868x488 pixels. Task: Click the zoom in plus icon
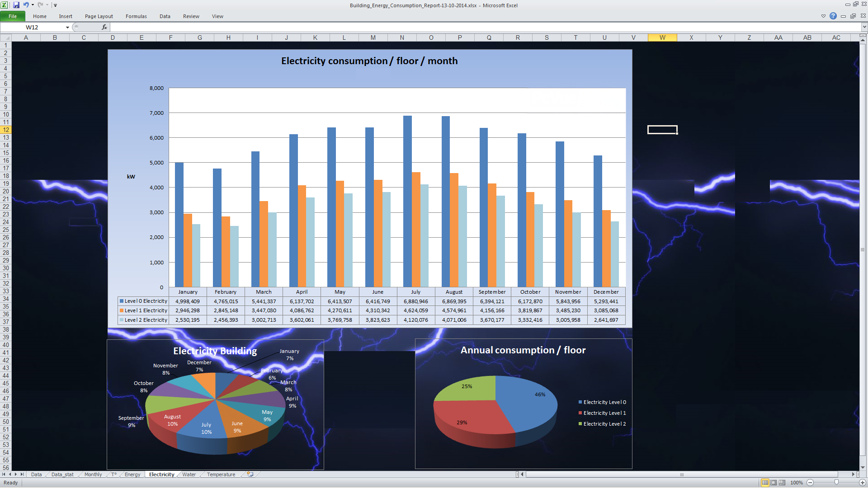click(863, 483)
